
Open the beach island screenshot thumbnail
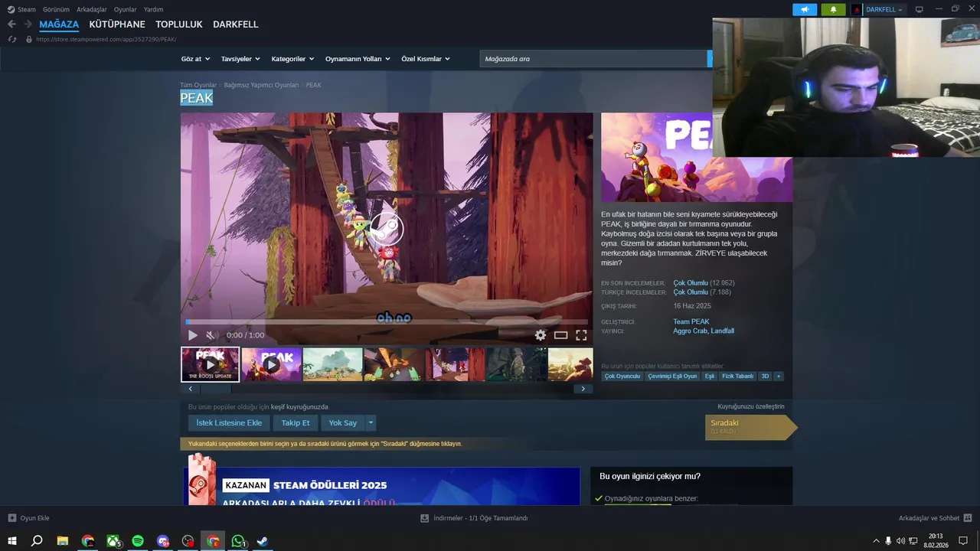tap(332, 364)
